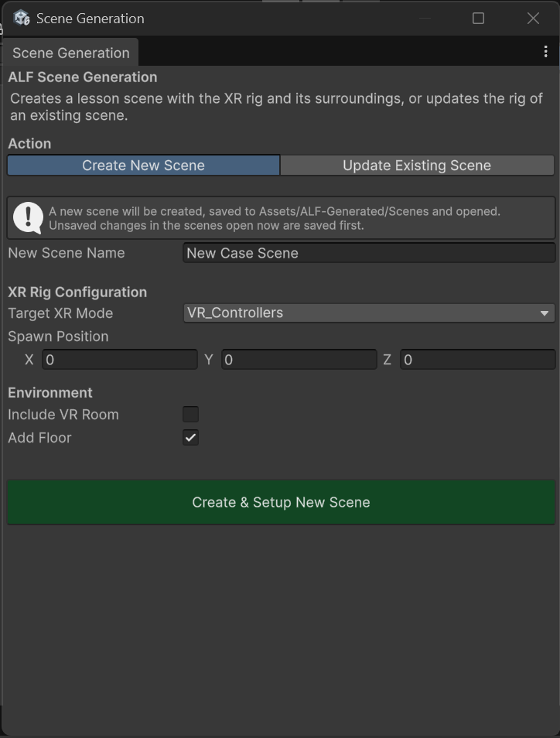This screenshot has width=560, height=738.
Task: Click the Z label of Spawn Position
Action: [x=387, y=360]
